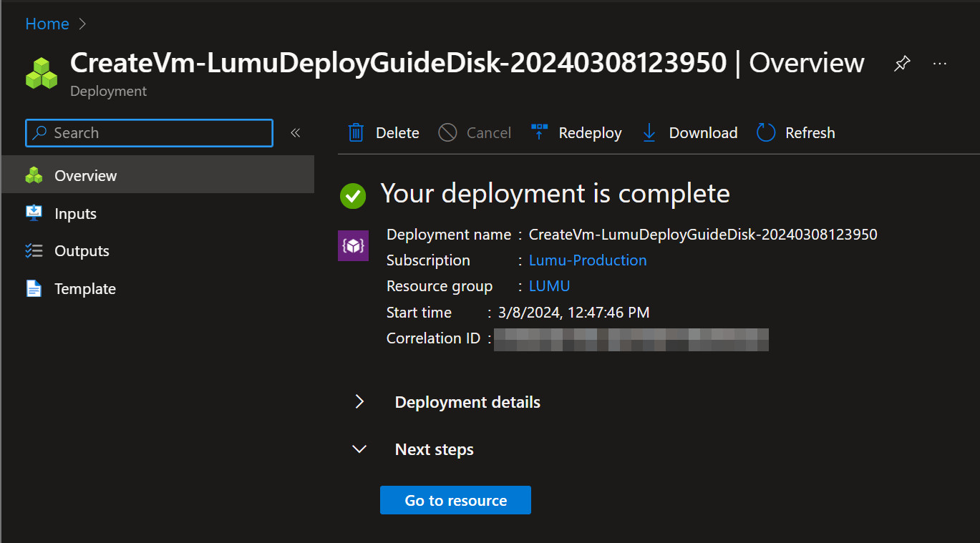Open the Outputs menu item
Screen dimensions: 980x543
tap(82, 251)
